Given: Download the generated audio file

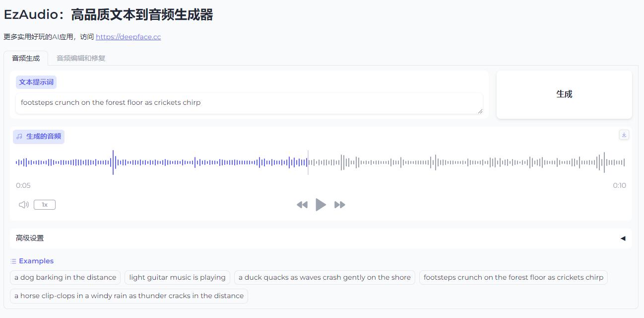Looking at the screenshot, I should (624, 135).
